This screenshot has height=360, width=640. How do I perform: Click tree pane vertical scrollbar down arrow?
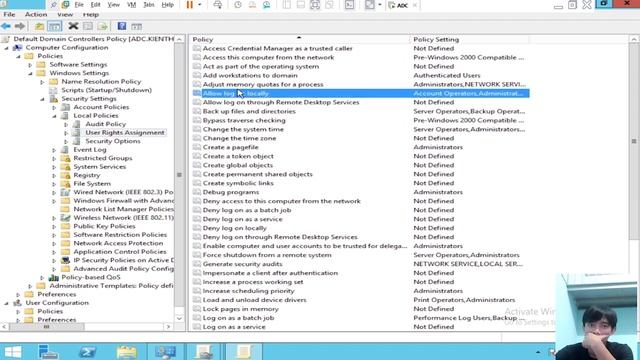pyautogui.click(x=179, y=318)
